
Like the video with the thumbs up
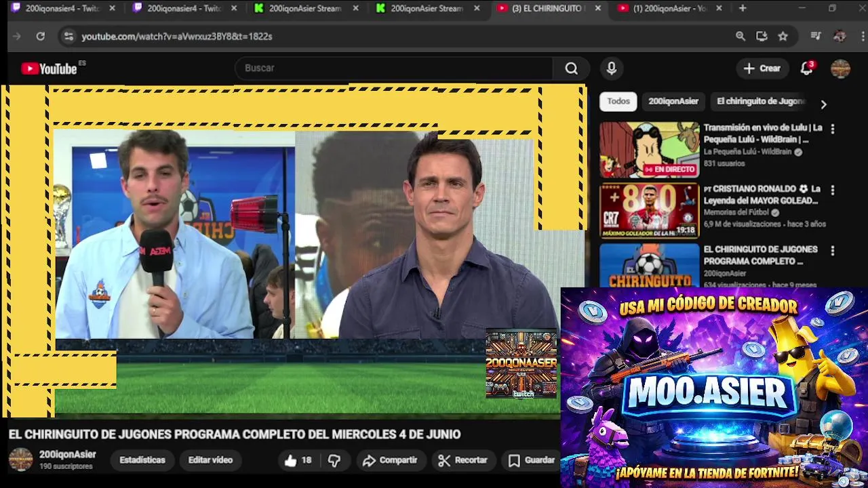[298, 460]
